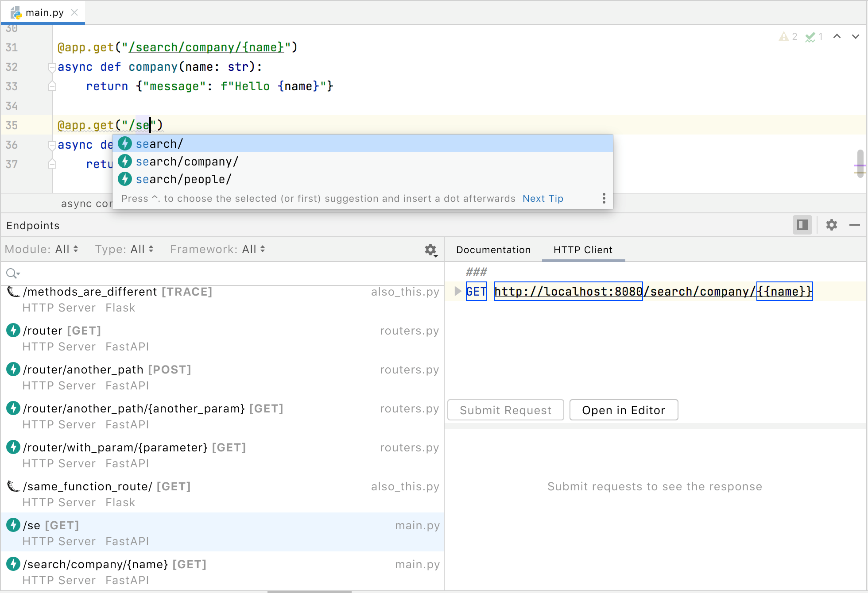Choose the search/company/ completion suggestion
This screenshot has height=593, width=868.
point(187,161)
